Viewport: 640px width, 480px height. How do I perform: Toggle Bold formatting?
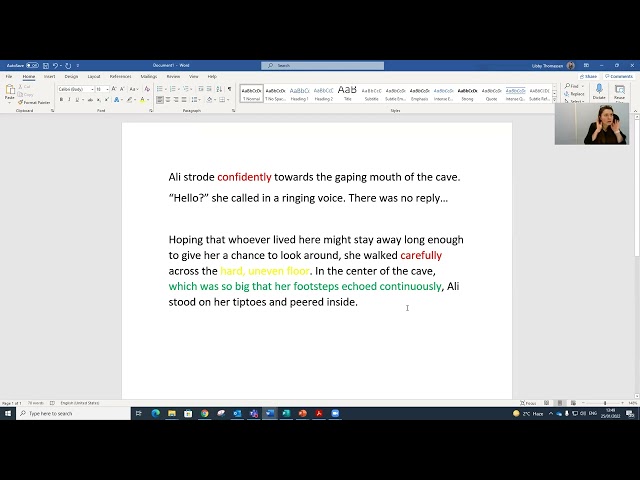pyautogui.click(x=61, y=100)
